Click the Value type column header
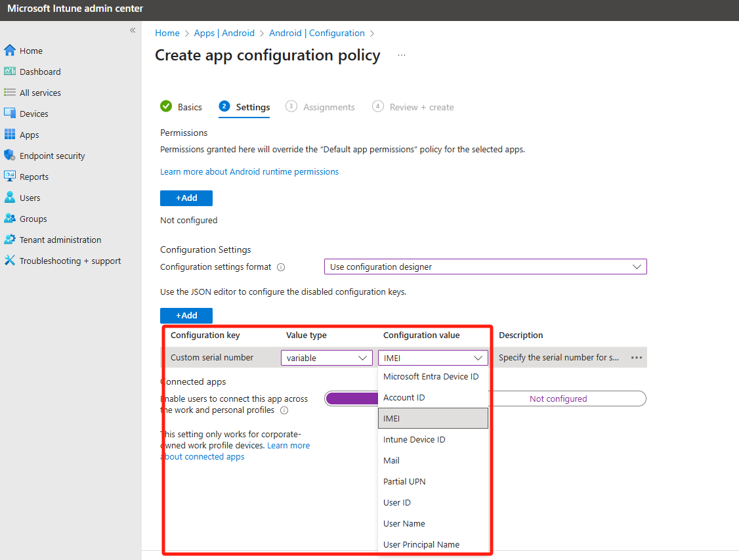Screen dimensions: 739x560 click(306, 335)
